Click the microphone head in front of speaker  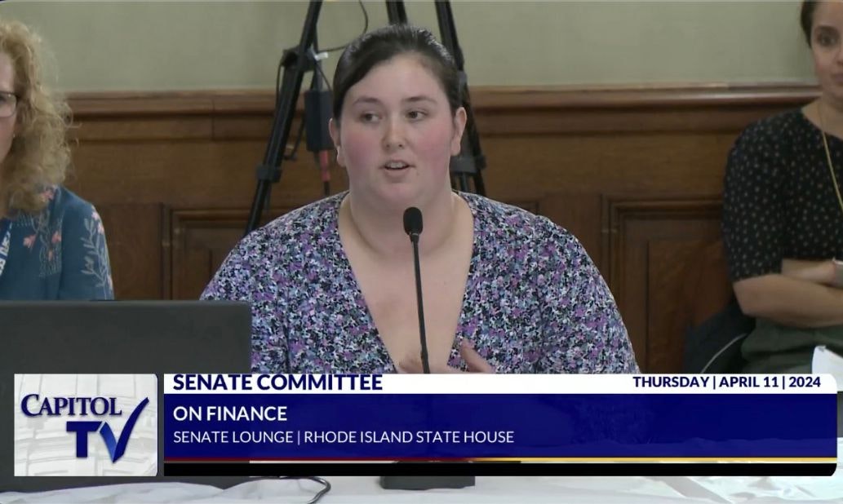[413, 222]
